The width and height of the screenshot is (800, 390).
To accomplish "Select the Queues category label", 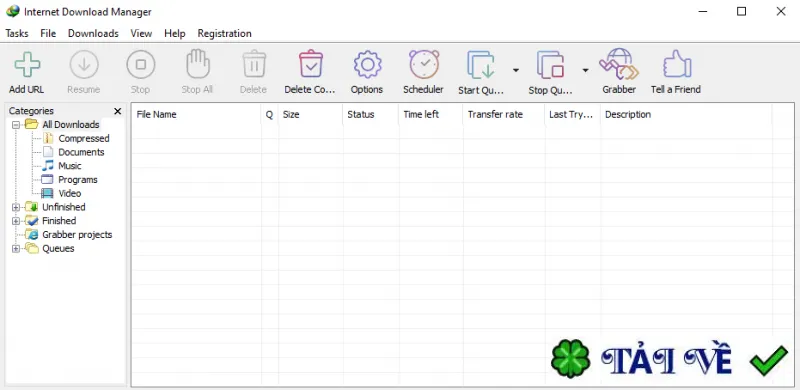I will coord(58,249).
